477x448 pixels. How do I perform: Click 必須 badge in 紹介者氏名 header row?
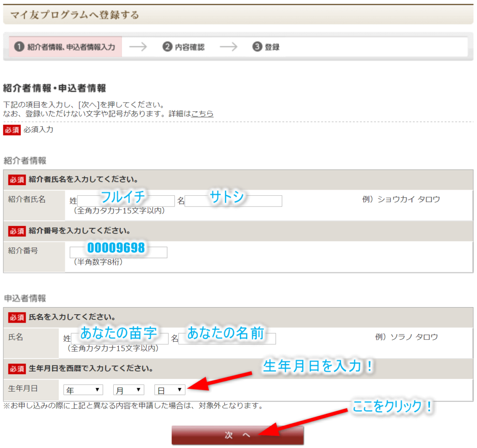click(17, 179)
